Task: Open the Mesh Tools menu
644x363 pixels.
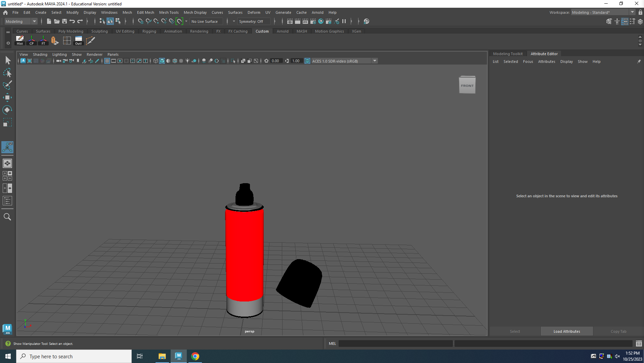Action: [x=169, y=12]
